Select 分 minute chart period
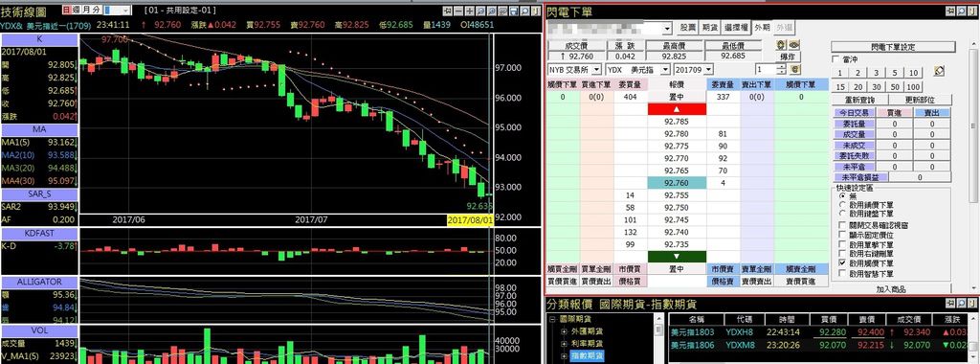The width and height of the screenshot is (980, 364). (x=96, y=11)
